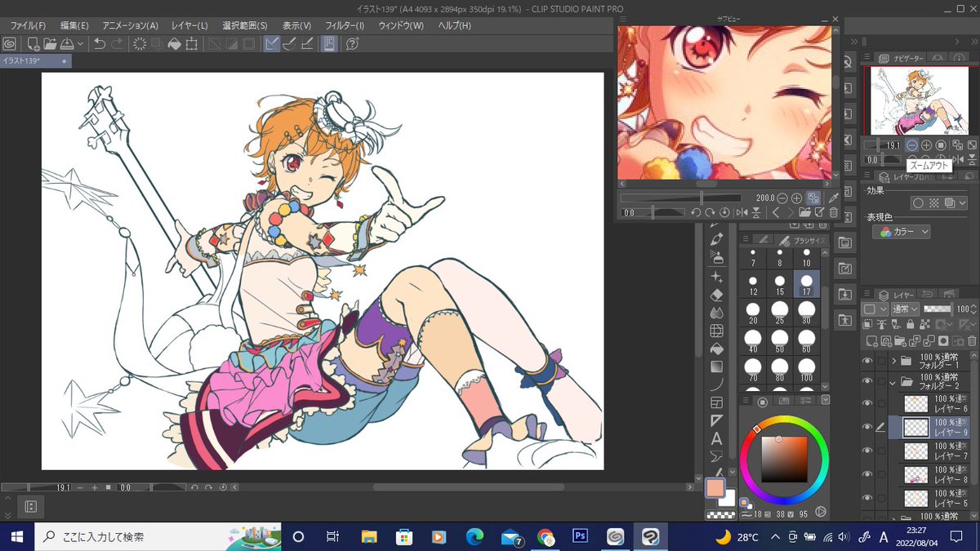The image size is (980, 551).
Task: Toggle Snap to Ruler in the command bar
Action: point(272,44)
